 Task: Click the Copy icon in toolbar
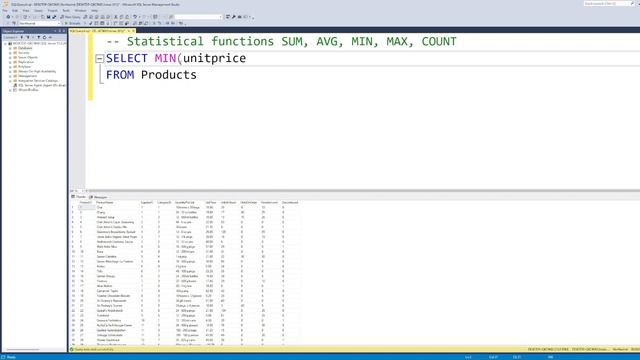[x=121, y=17]
